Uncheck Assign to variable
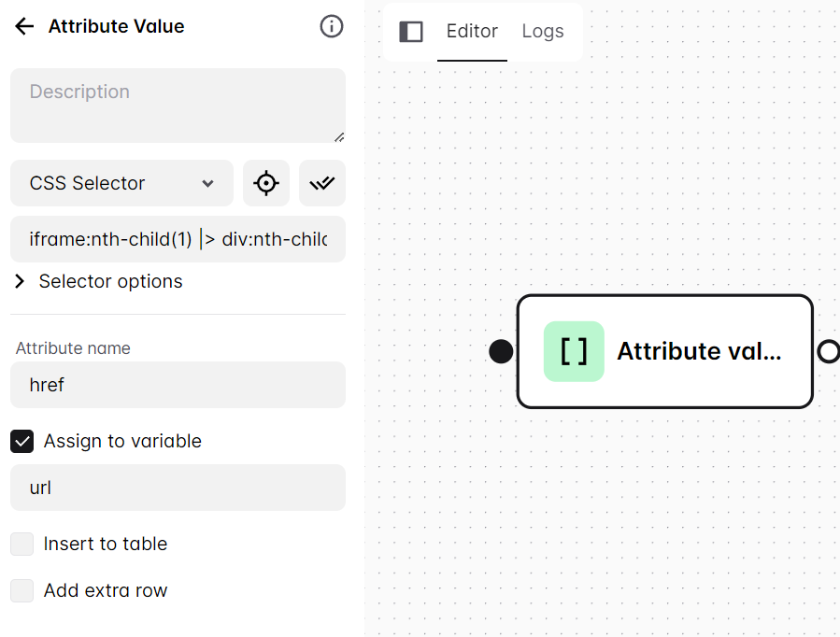 point(21,441)
